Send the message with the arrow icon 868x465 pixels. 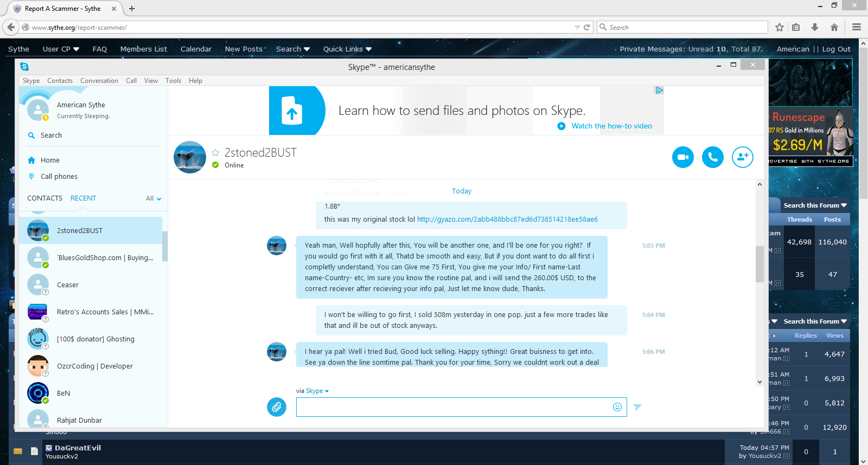[x=637, y=407]
